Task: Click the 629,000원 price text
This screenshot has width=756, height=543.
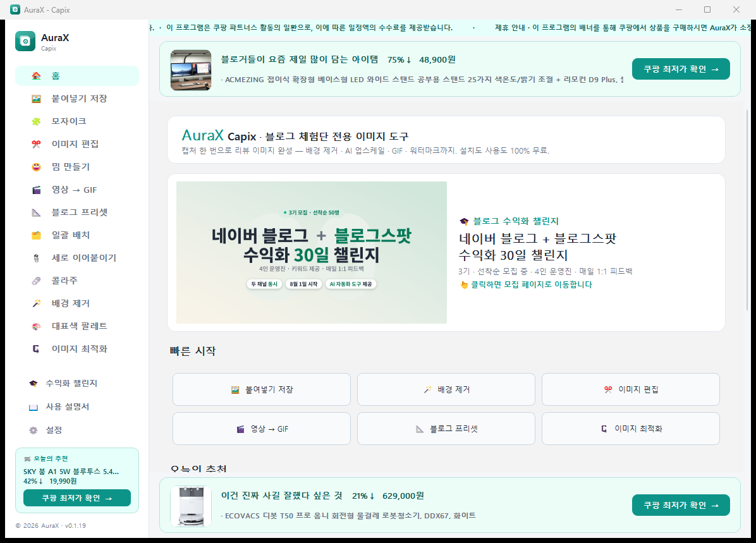Action: coord(403,496)
